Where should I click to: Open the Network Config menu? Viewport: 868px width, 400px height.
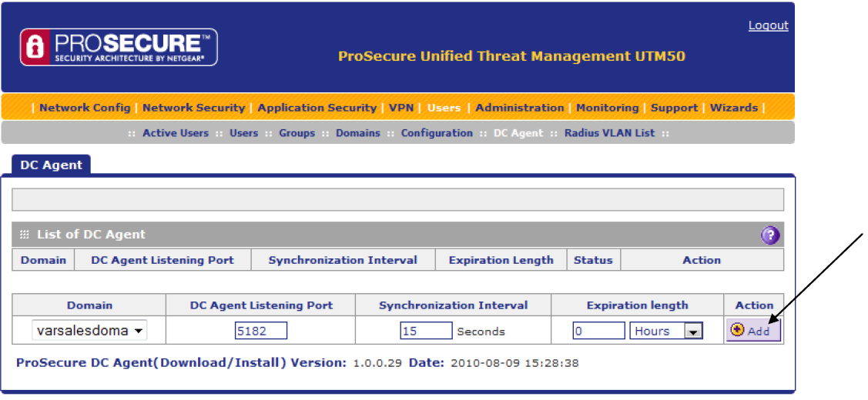tap(85, 108)
